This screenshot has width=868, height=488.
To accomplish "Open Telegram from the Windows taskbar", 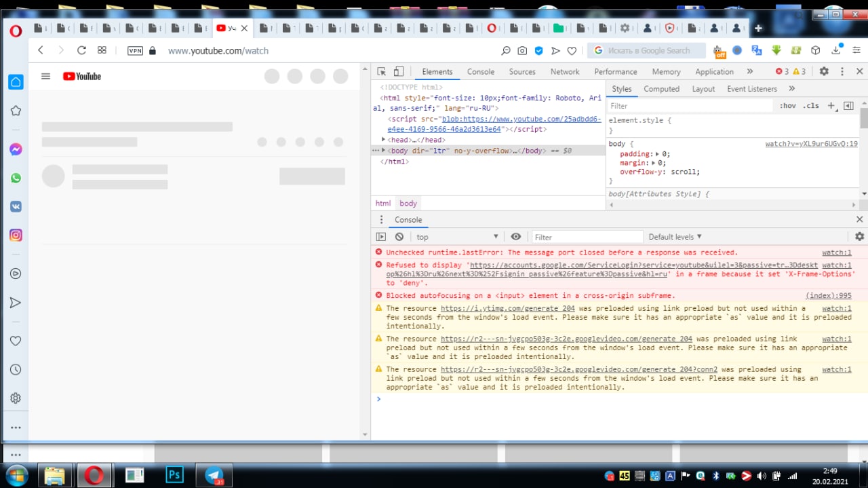I will pyautogui.click(x=214, y=474).
